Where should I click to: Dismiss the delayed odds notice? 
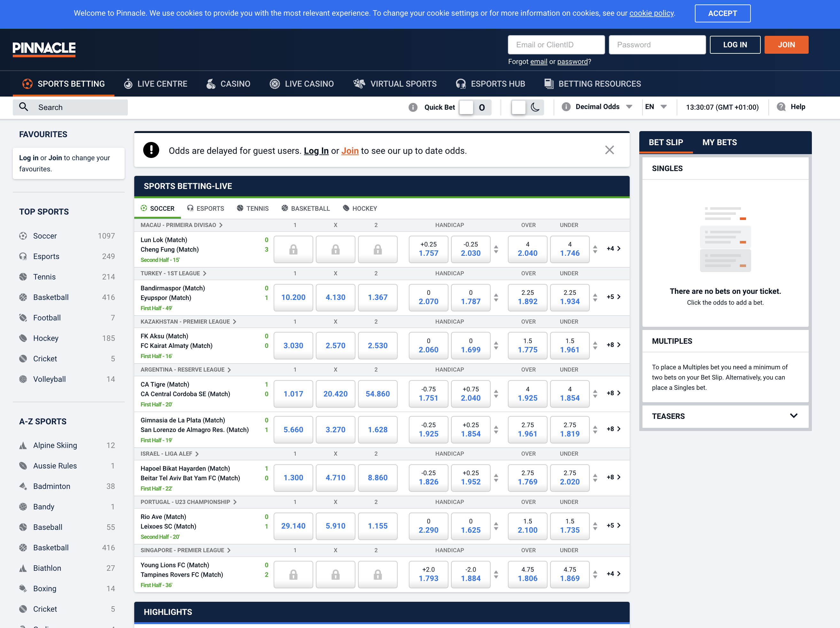(x=610, y=150)
